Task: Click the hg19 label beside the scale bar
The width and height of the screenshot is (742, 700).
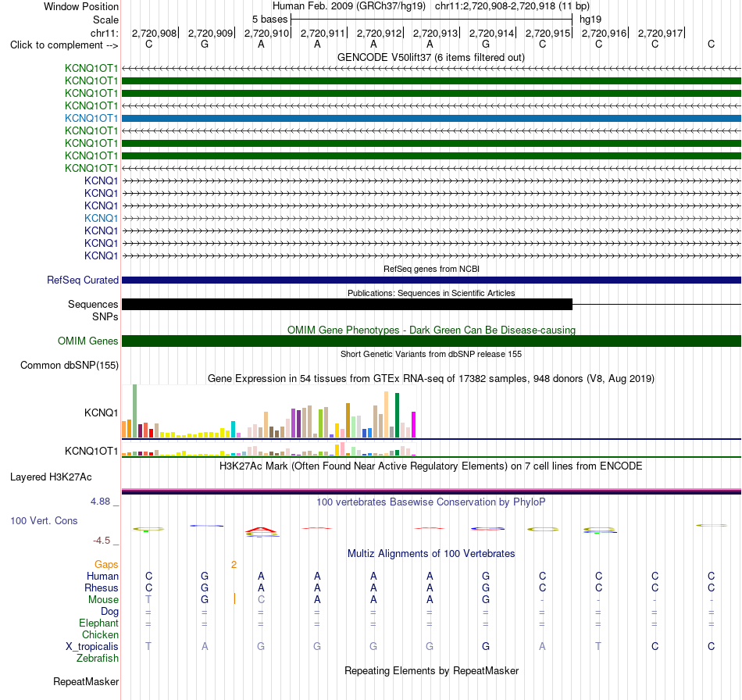Action: (x=590, y=20)
